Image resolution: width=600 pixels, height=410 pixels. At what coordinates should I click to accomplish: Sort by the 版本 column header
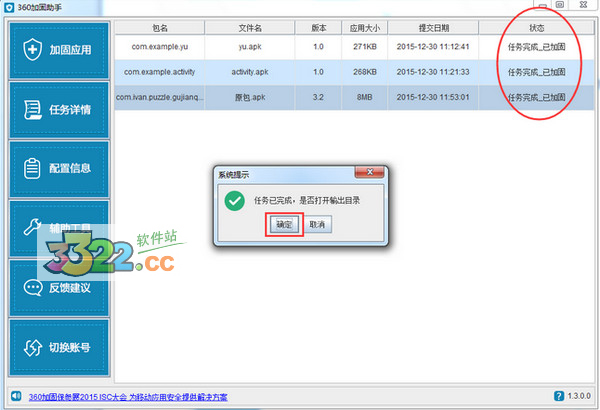coord(318,28)
